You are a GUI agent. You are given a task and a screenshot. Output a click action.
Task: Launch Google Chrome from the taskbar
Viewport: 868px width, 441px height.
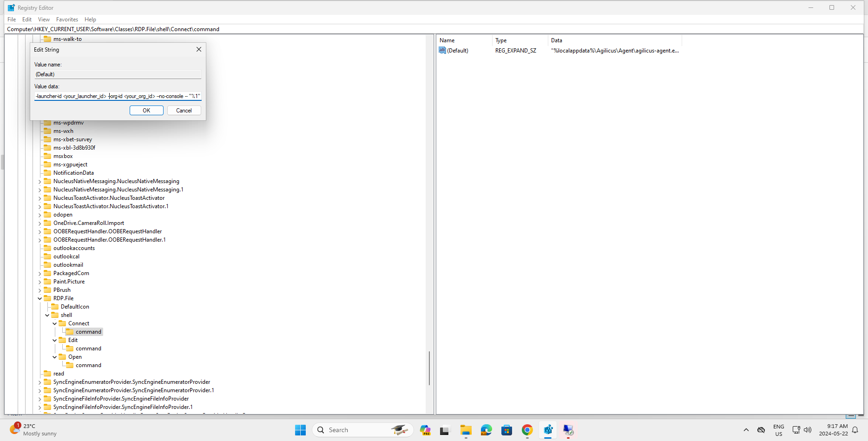[x=527, y=430]
